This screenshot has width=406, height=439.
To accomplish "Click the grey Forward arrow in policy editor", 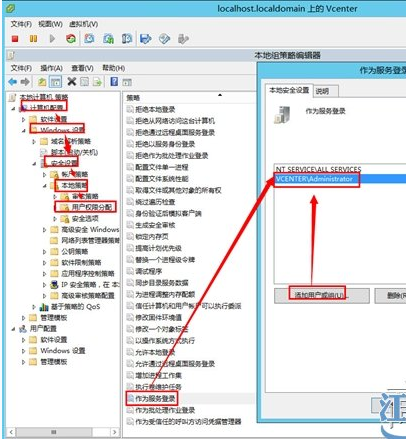I will 25,82.
